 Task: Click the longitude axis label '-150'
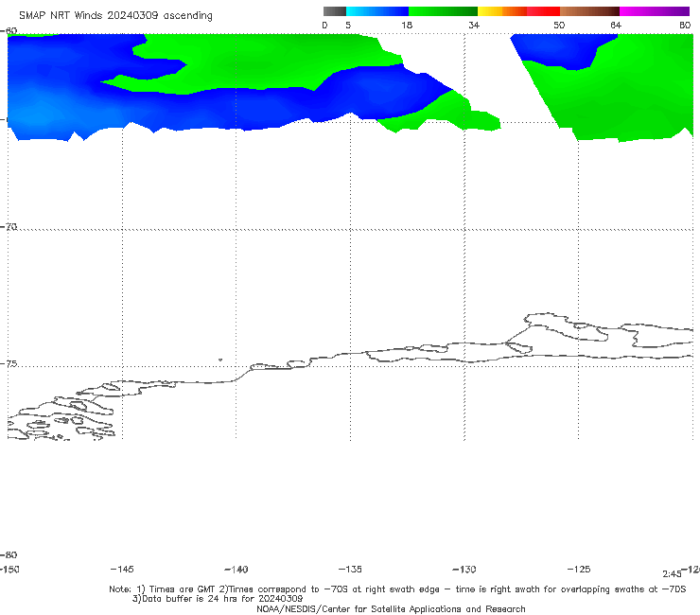tap(9, 570)
